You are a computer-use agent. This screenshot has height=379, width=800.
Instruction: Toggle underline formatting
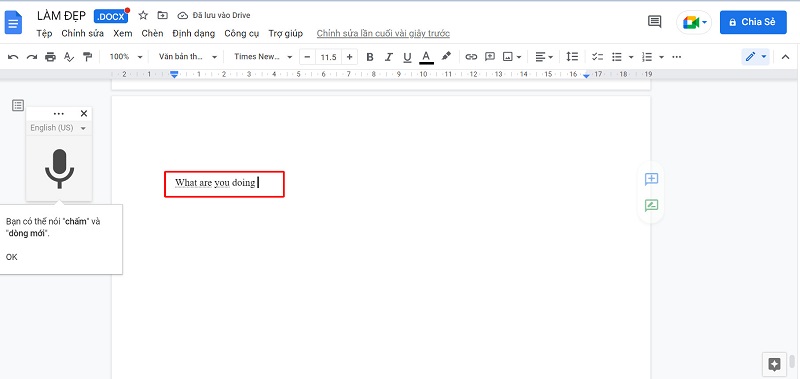click(x=407, y=57)
